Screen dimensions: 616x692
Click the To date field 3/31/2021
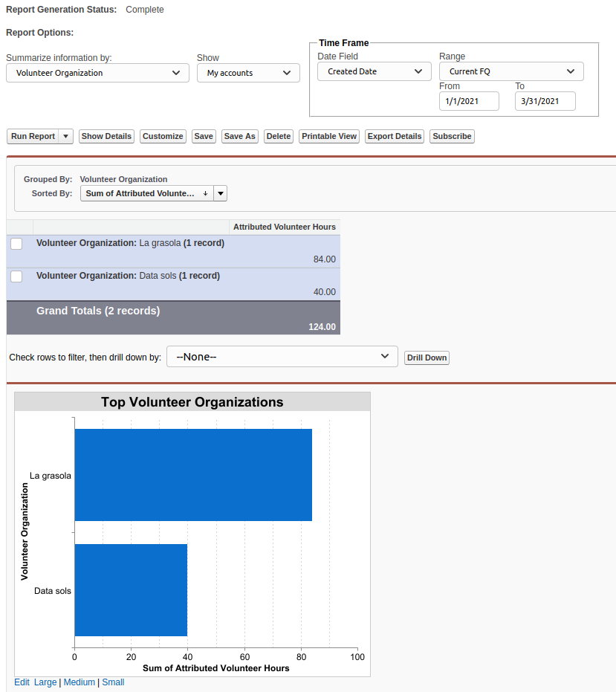pyautogui.click(x=545, y=101)
